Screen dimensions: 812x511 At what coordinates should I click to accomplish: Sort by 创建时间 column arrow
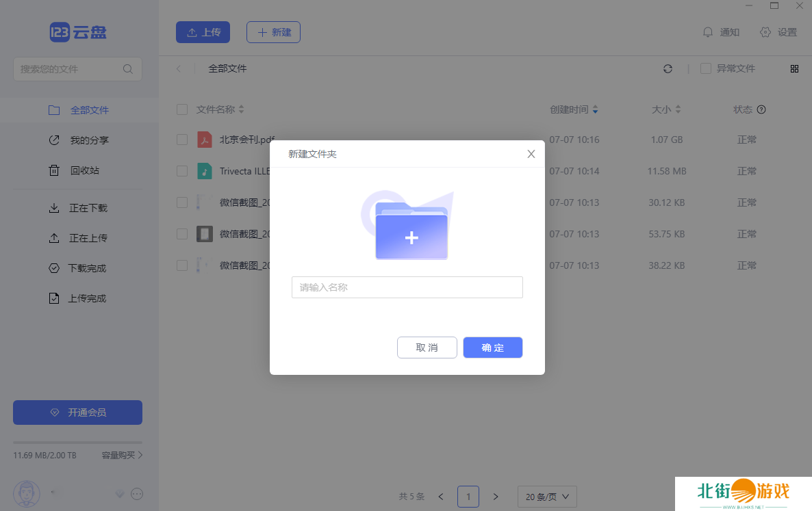pyautogui.click(x=595, y=109)
